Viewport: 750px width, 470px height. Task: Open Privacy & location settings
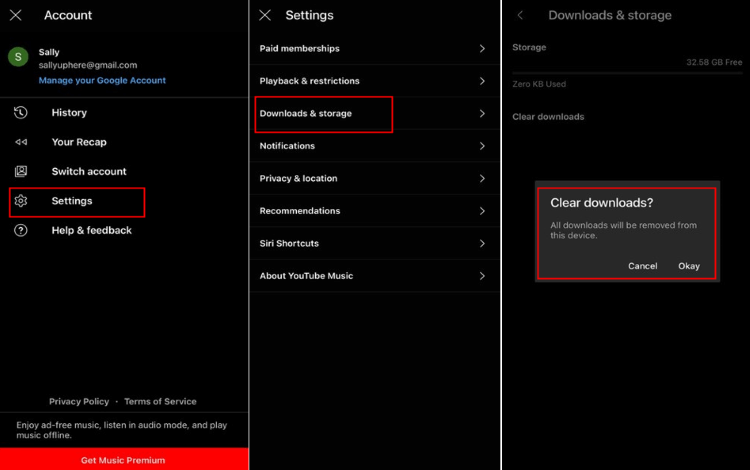point(375,178)
